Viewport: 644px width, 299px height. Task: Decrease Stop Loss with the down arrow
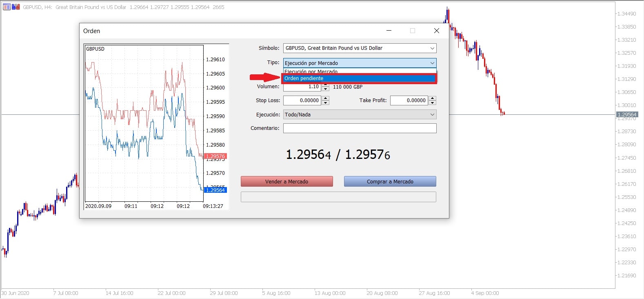(x=325, y=103)
